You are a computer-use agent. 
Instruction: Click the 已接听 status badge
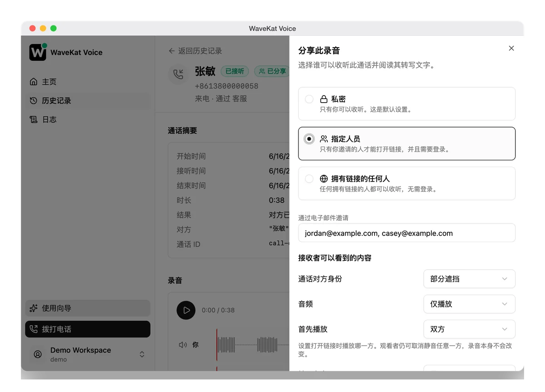[x=235, y=71]
